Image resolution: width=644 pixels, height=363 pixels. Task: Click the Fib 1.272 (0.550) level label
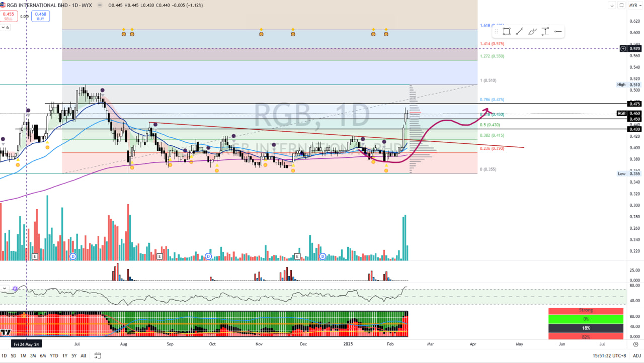coord(492,56)
